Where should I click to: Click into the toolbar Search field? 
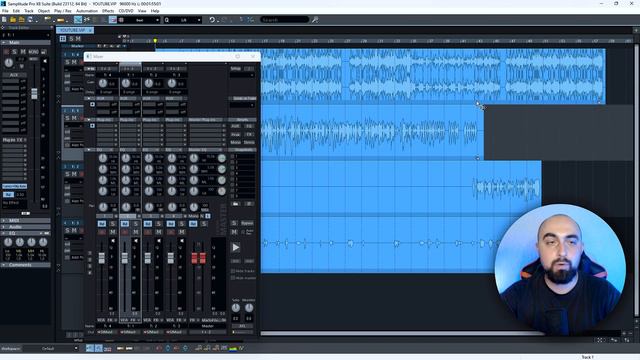pyautogui.click(x=284, y=20)
